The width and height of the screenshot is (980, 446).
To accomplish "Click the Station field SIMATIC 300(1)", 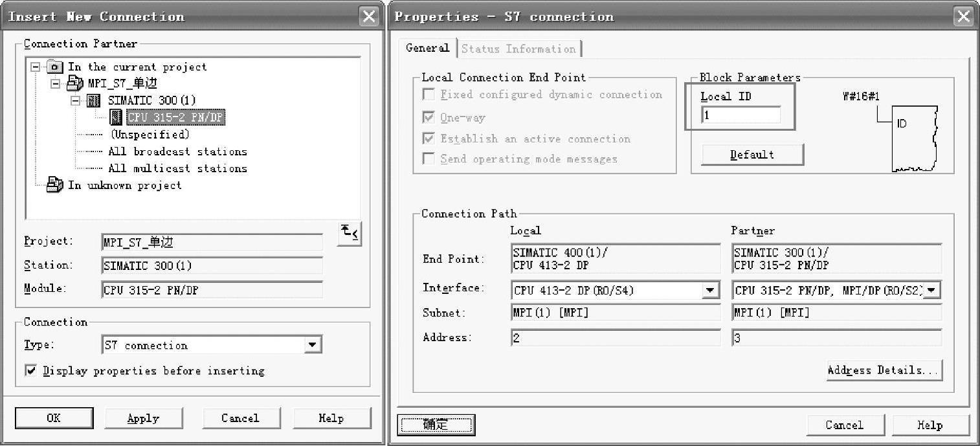I will (212, 266).
